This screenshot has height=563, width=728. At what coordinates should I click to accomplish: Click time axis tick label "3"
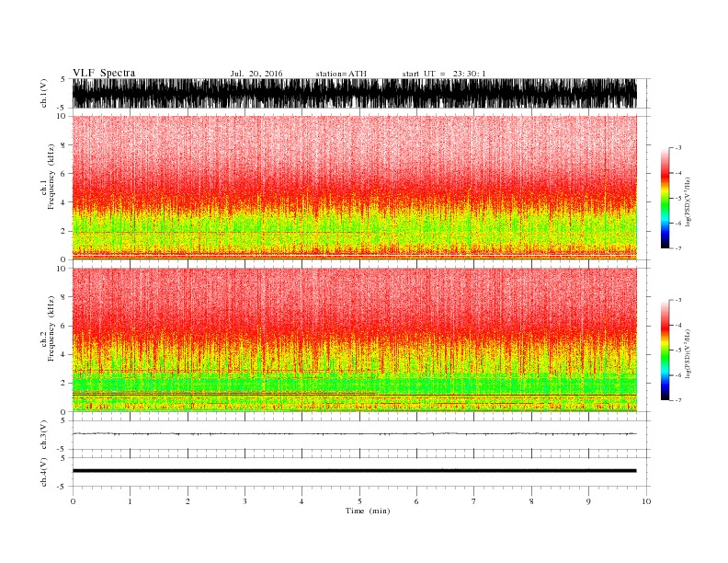pos(245,501)
